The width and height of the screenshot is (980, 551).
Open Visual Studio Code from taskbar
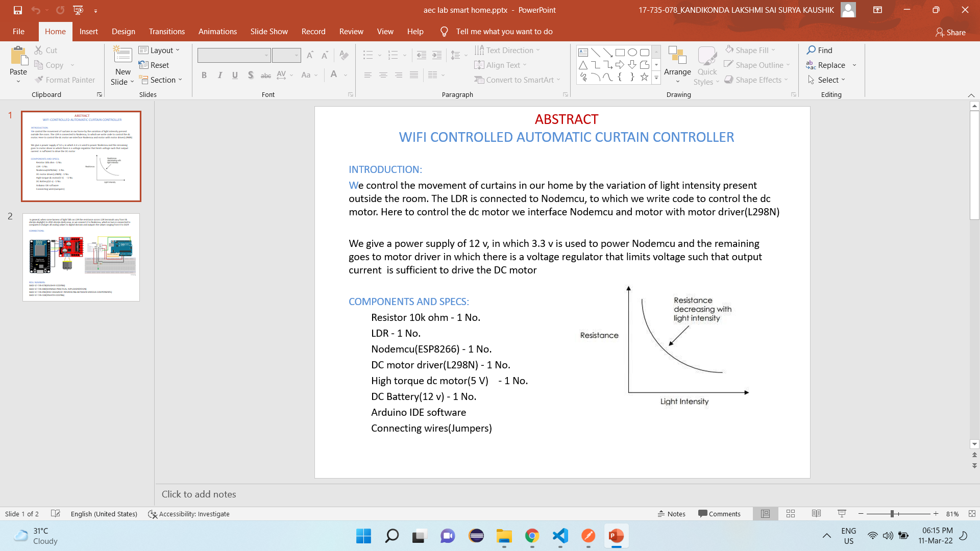560,536
